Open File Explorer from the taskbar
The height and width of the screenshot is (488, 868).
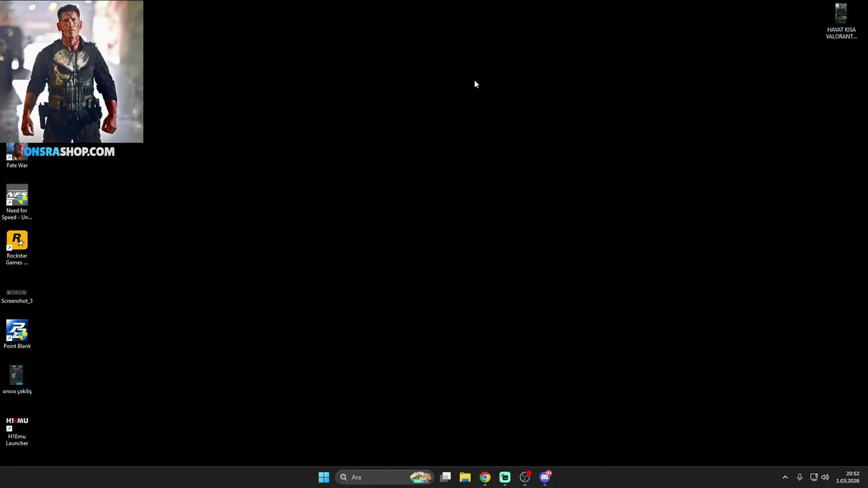[465, 477]
